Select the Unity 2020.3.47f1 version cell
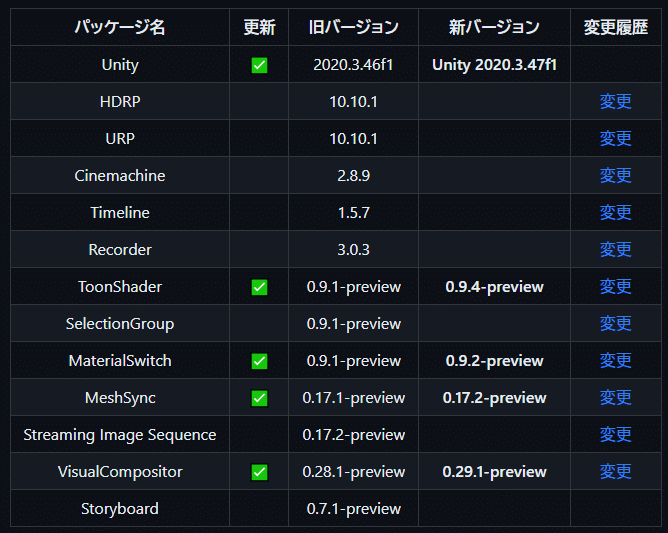 (x=494, y=65)
